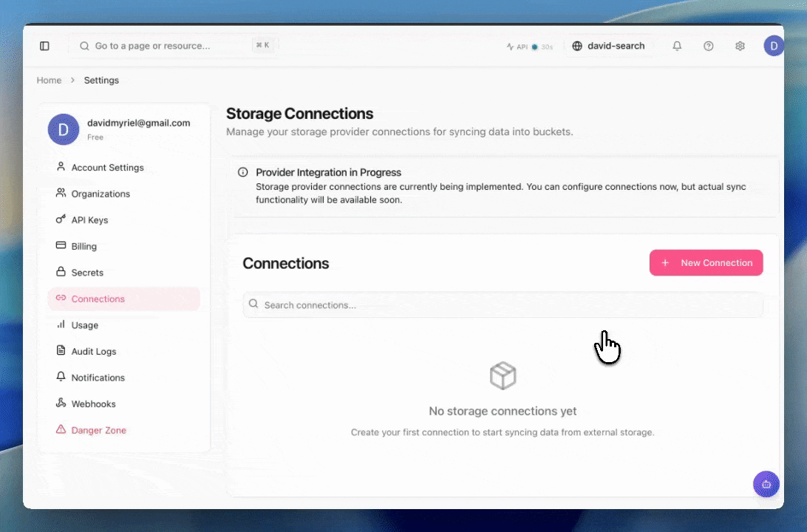Viewport: 807px width, 532px height.
Task: Click the API status indicator
Action: 529,46
